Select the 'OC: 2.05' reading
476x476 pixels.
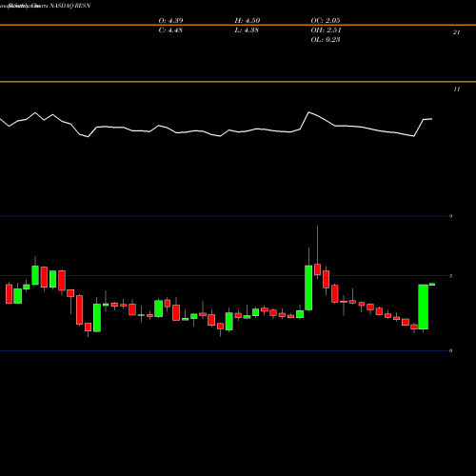[x=326, y=21]
